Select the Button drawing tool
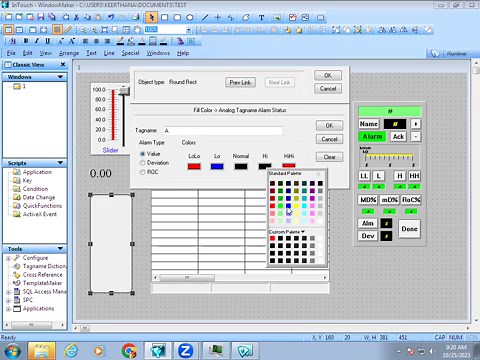 pyautogui.click(x=320, y=17)
